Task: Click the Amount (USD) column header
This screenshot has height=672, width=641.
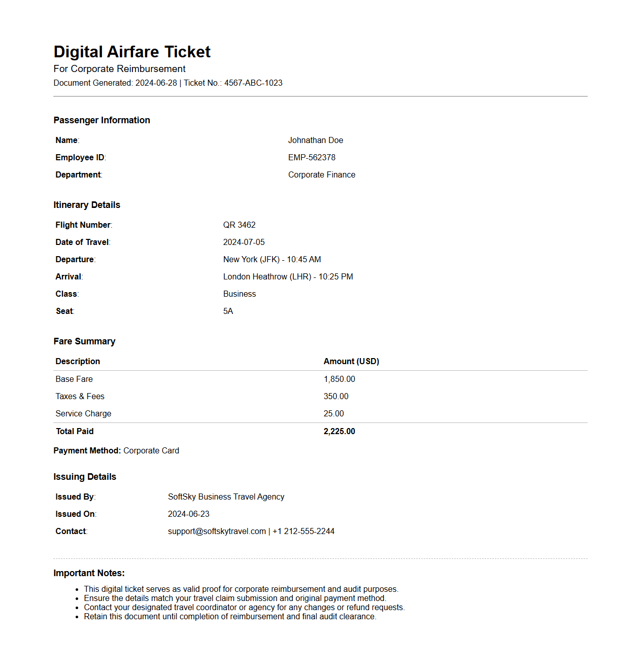Action: click(351, 362)
